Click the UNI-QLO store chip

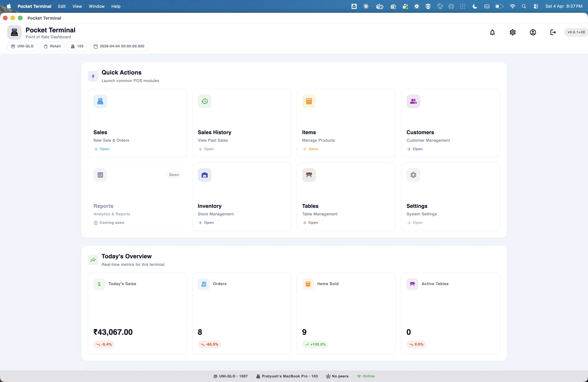point(22,46)
